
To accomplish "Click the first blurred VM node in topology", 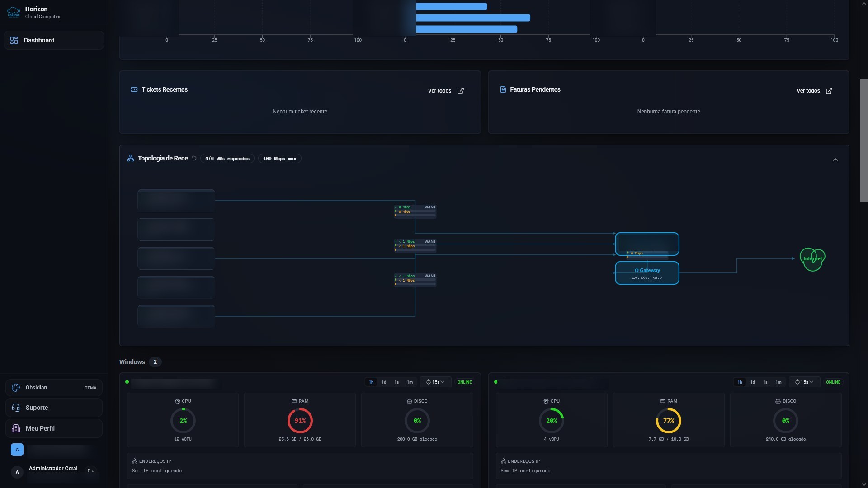I will coord(176,201).
